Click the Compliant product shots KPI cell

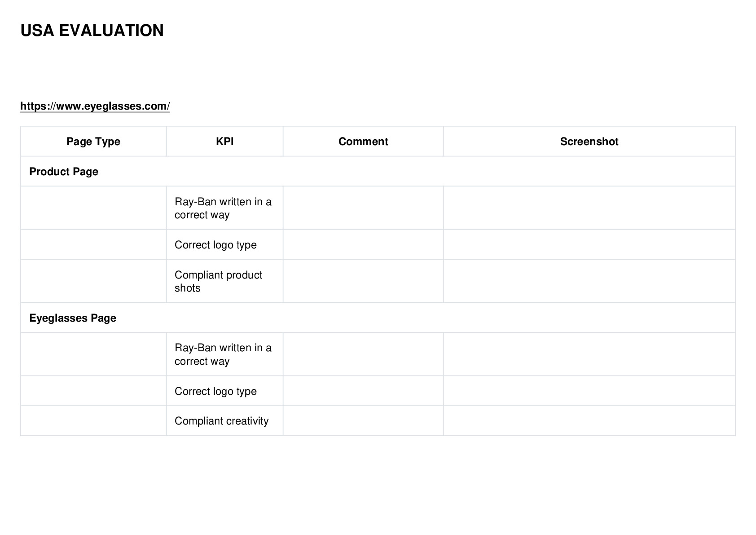224,281
